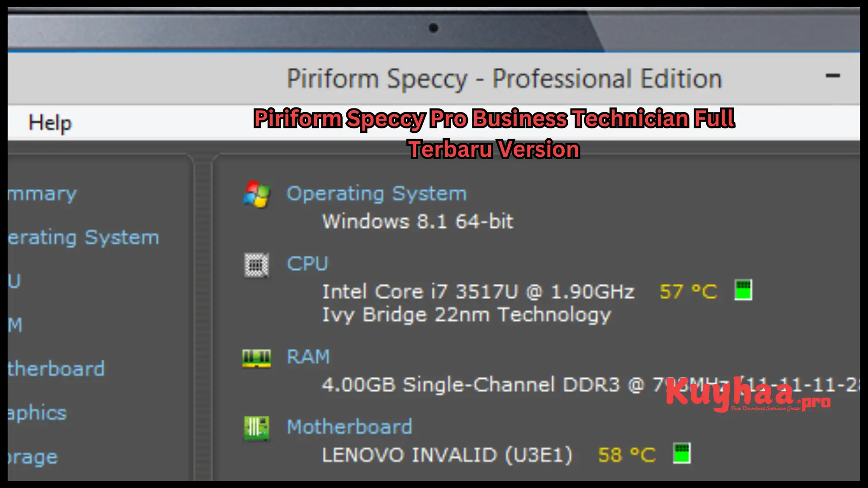Click the Windows logo Operating System icon
This screenshot has height=488, width=868.
point(256,194)
